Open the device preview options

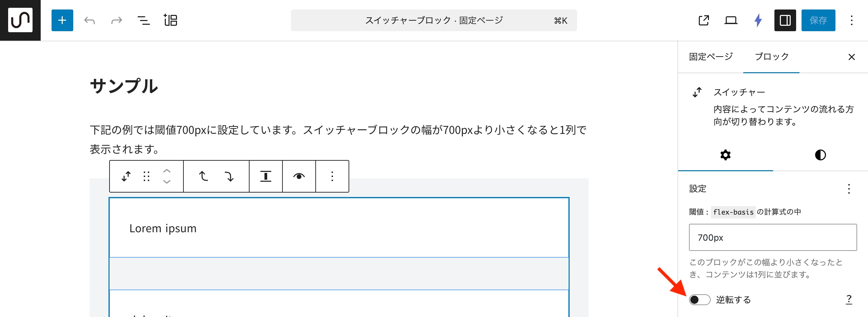click(731, 20)
